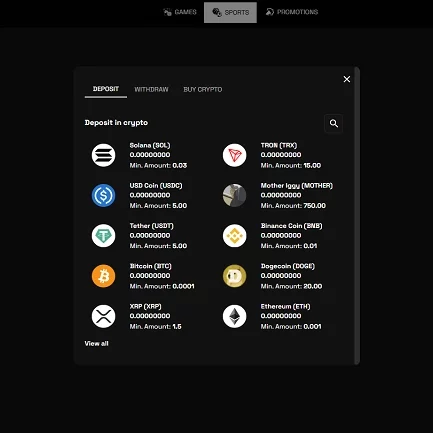This screenshot has height=433, width=433.
Task: Click TRON's Min. Amount 15.00 text
Action: pyautogui.click(x=291, y=165)
